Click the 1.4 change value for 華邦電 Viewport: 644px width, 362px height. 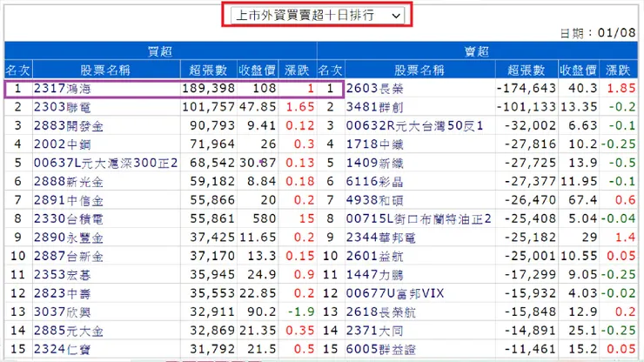click(x=626, y=238)
